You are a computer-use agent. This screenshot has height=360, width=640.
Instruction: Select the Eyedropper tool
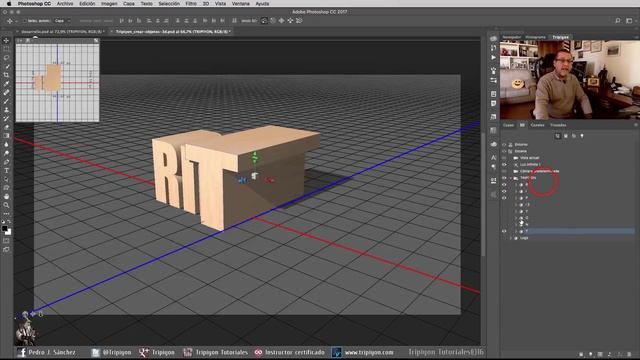tap(6, 84)
